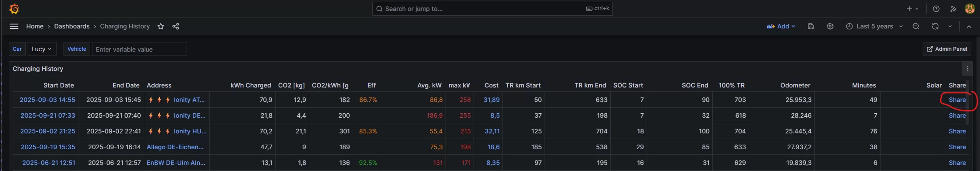Click the search or jump to box
Image resolution: width=980 pixels, height=171 pixels.
tap(492, 9)
